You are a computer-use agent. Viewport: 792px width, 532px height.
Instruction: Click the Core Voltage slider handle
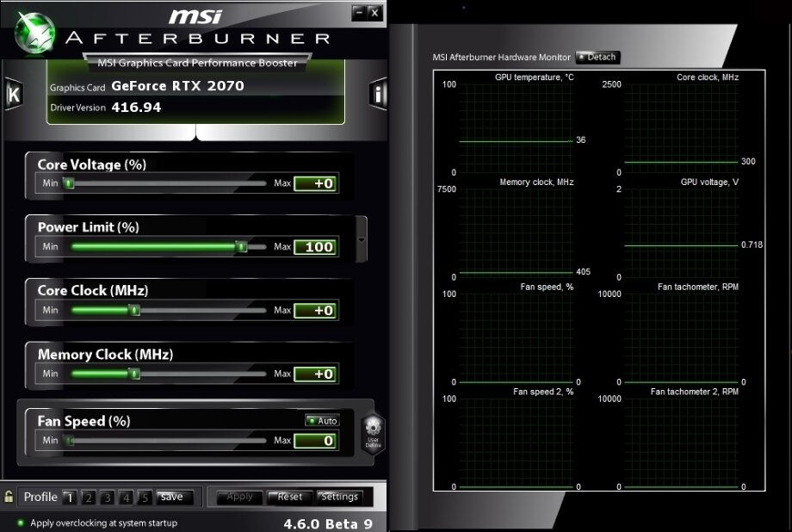pos(69,183)
